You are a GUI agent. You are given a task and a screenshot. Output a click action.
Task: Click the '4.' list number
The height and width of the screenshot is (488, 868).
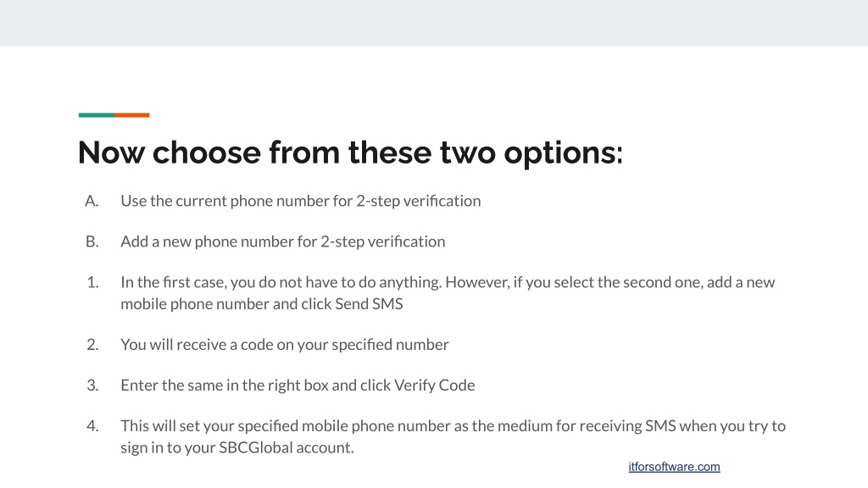click(x=92, y=426)
